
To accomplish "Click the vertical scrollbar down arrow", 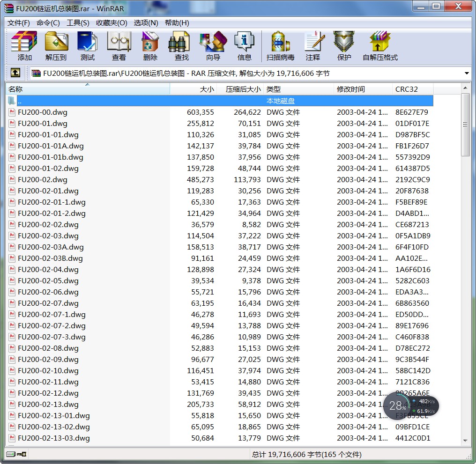I will click(465, 441).
